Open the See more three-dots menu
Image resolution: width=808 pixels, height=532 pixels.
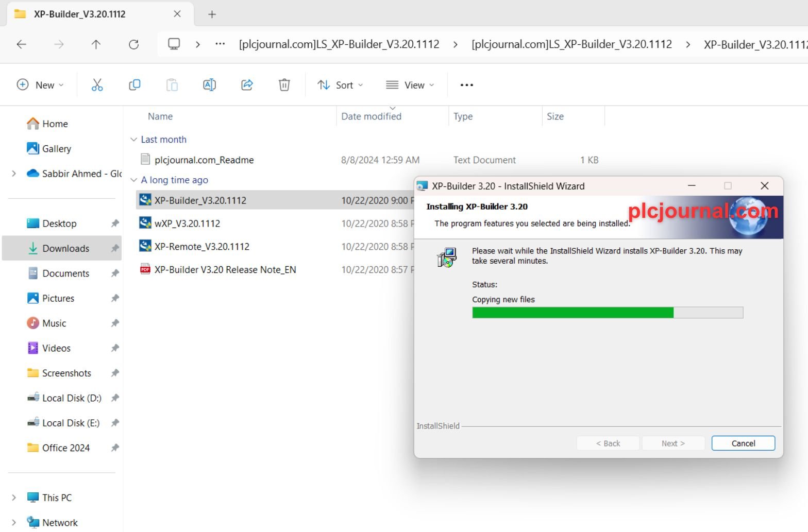[466, 85]
